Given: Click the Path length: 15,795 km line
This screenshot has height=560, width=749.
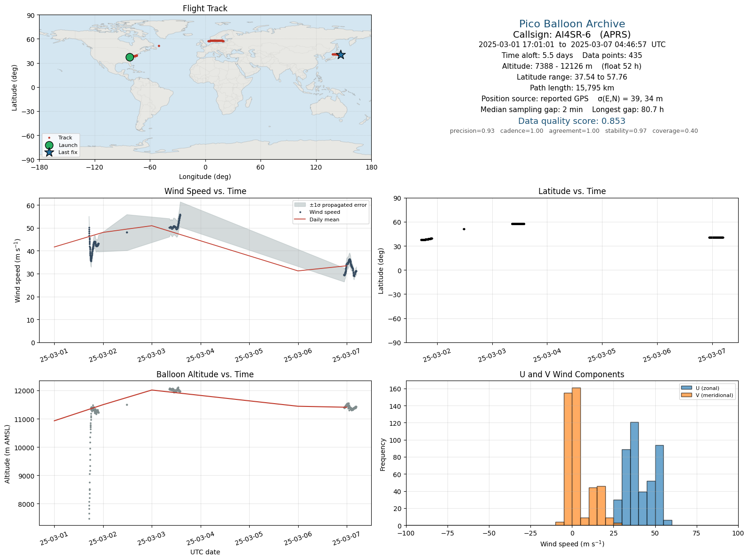Looking at the screenshot, I should [x=572, y=88].
